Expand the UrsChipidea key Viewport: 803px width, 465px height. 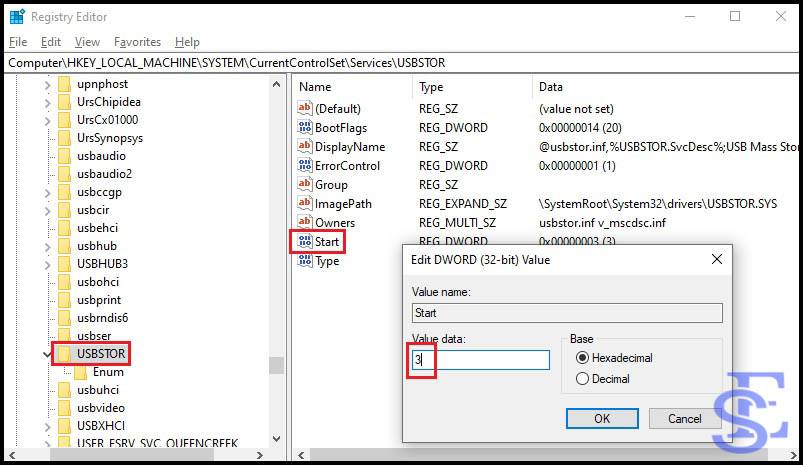[x=48, y=102]
